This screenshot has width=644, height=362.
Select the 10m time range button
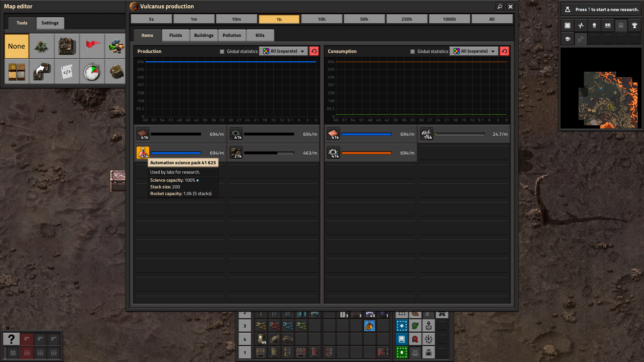click(236, 19)
